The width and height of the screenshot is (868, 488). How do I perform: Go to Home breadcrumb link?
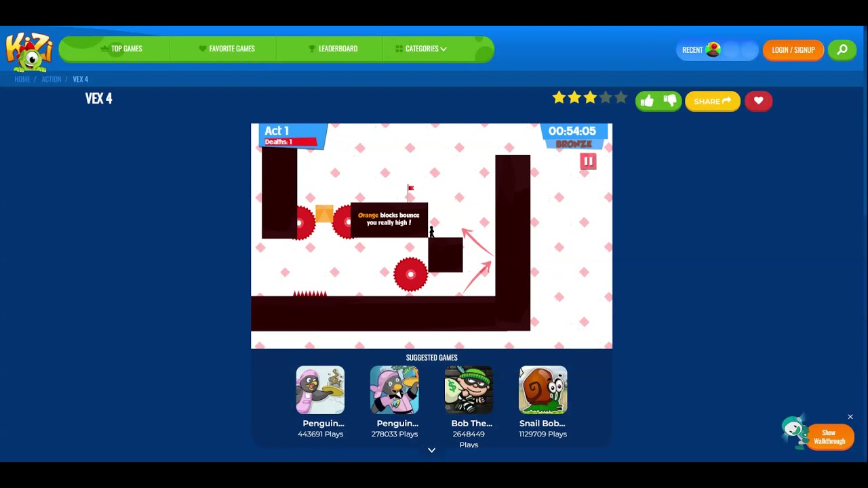pos(22,79)
